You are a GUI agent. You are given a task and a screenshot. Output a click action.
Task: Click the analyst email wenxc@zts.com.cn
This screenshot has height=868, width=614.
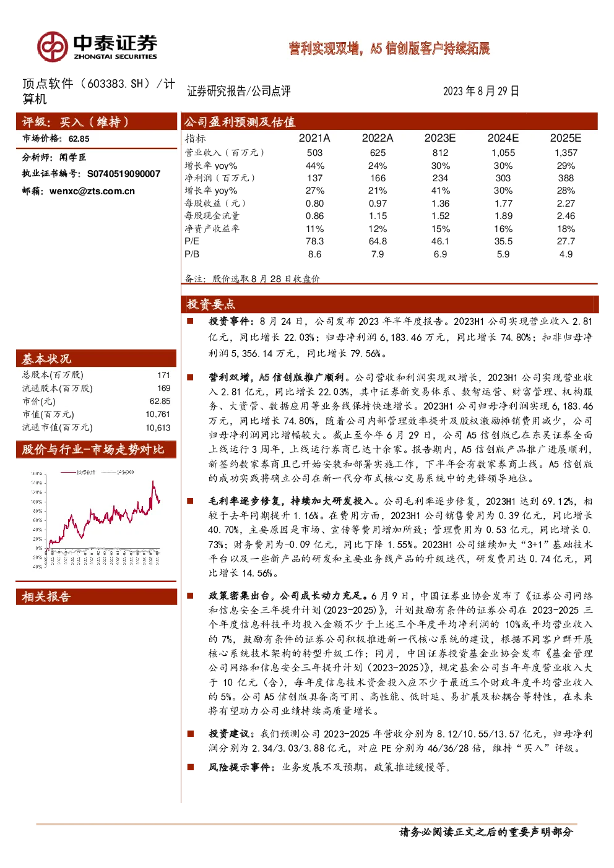[x=92, y=191]
